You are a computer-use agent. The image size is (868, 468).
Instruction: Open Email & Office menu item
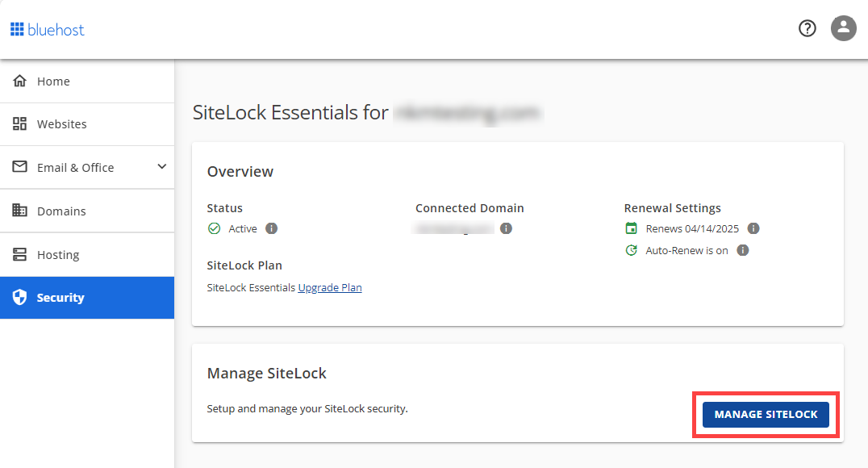point(87,167)
